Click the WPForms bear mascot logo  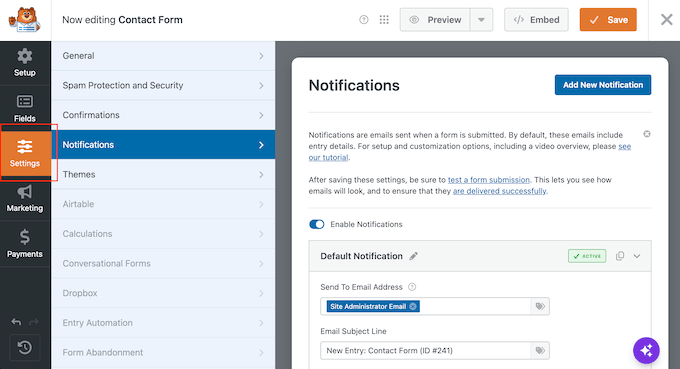24,20
